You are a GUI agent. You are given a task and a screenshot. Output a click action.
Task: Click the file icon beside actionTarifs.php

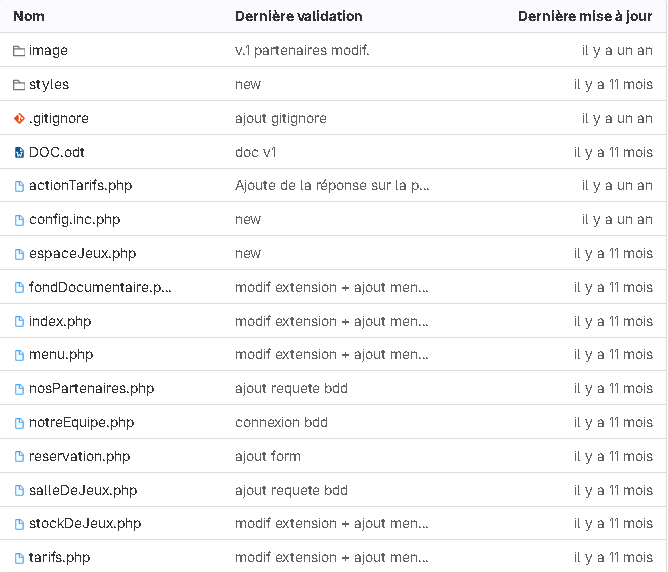[19, 186]
